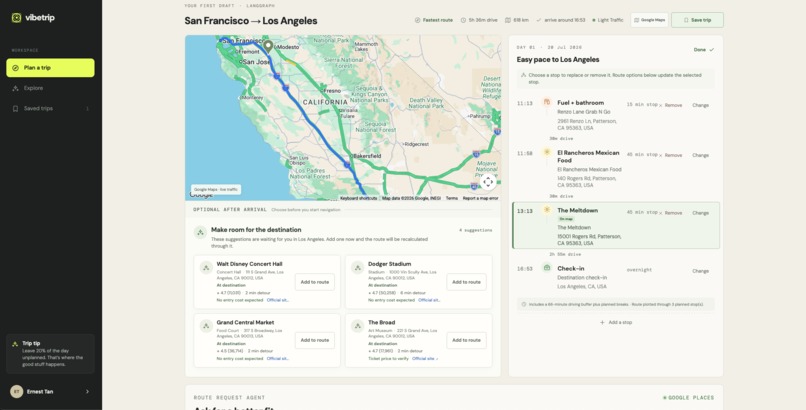The width and height of the screenshot is (806, 410).
Task: Click the Modesto location pin on map
Action: click(268, 47)
